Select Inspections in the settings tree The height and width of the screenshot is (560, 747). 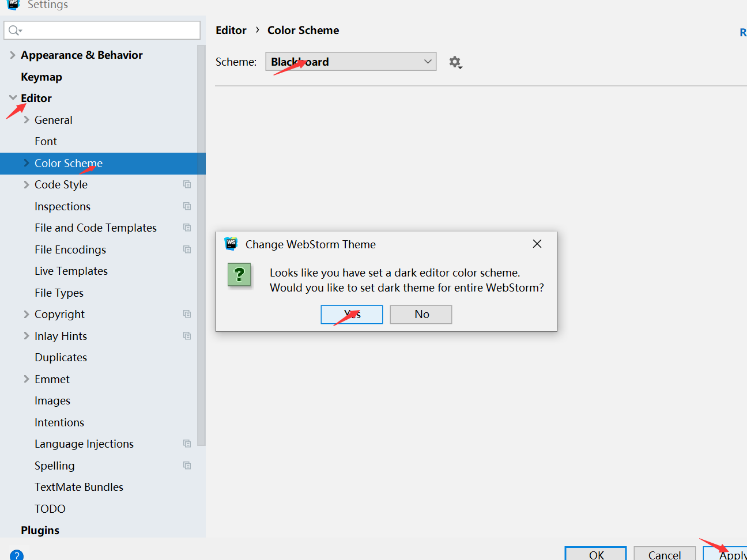coord(62,206)
